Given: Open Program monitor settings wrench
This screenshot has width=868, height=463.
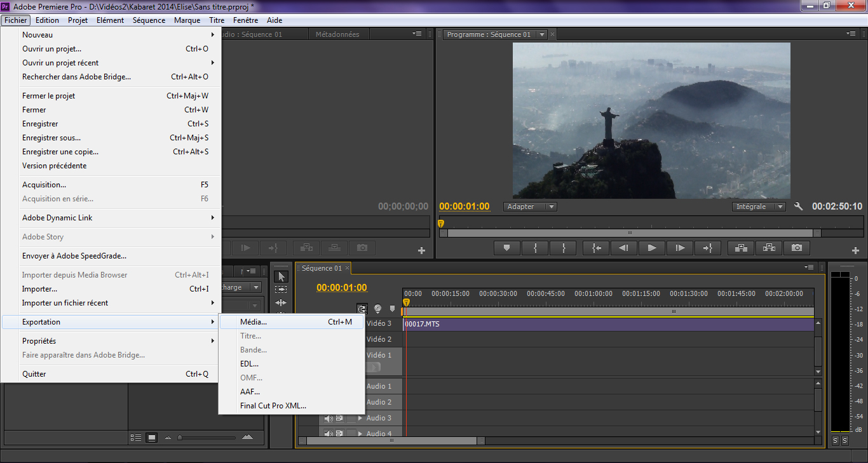Looking at the screenshot, I should pos(799,206).
